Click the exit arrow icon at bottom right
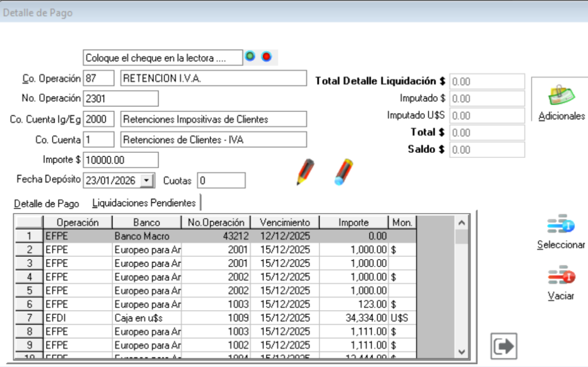588x367 pixels. click(503, 345)
